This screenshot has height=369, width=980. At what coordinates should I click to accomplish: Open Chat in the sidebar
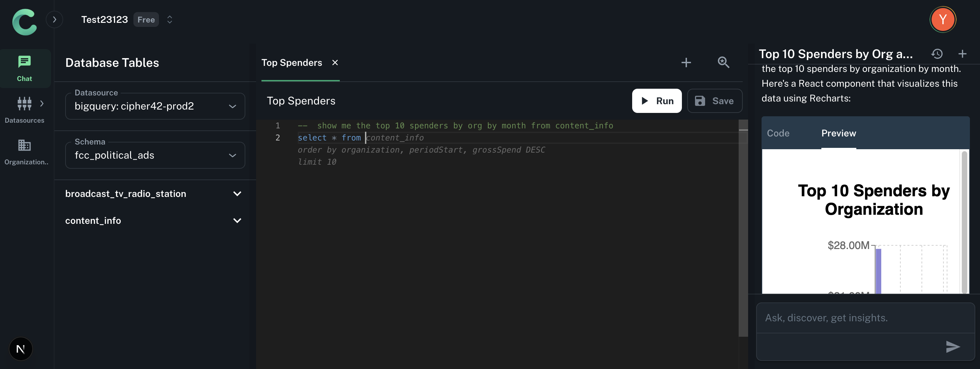pos(24,69)
